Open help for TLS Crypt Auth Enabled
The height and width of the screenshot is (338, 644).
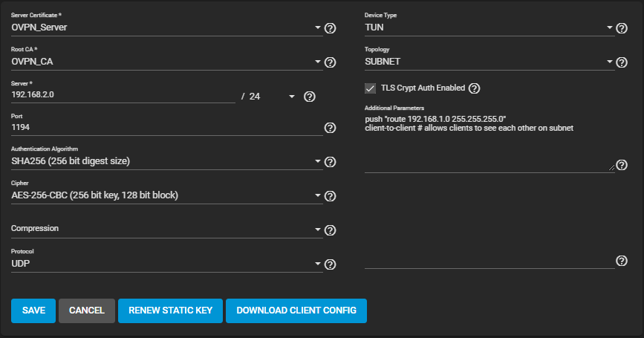point(474,88)
